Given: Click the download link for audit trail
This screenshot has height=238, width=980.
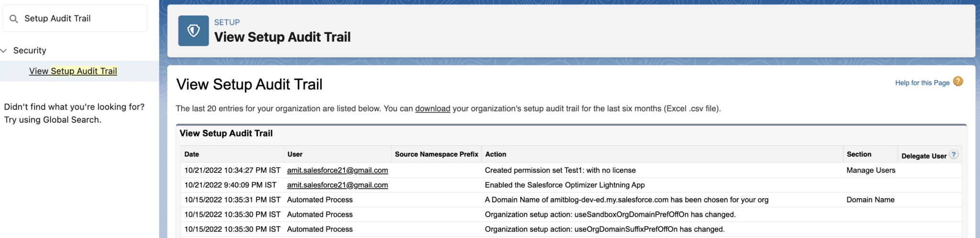Looking at the screenshot, I should (432, 109).
